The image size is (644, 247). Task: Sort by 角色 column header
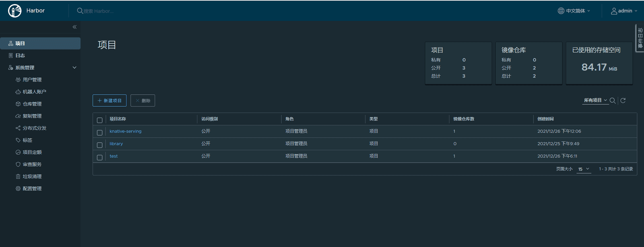289,119
